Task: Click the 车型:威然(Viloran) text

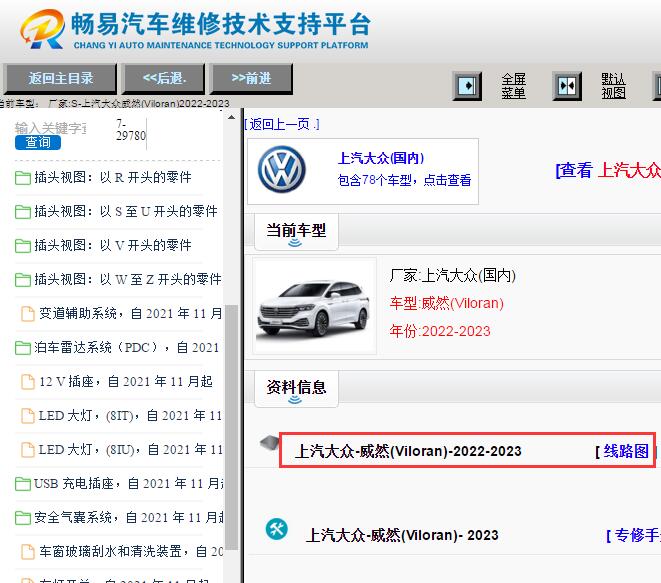Action: click(x=446, y=304)
